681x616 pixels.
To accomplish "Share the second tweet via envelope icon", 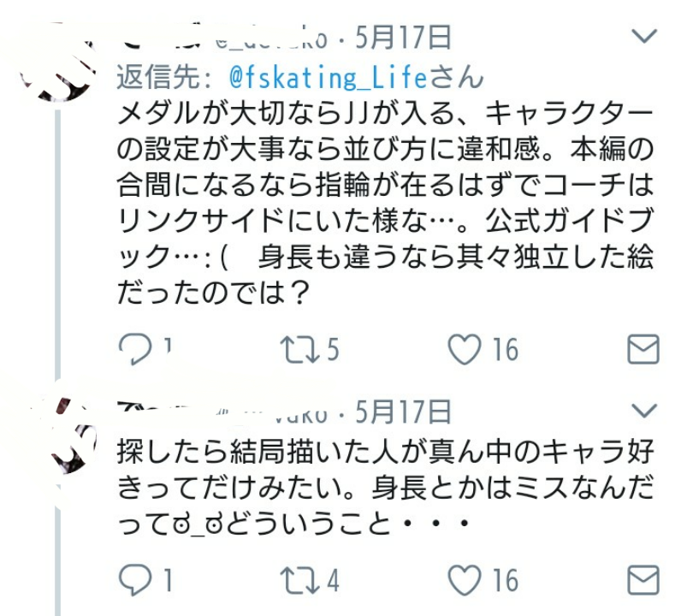I will tap(643, 581).
